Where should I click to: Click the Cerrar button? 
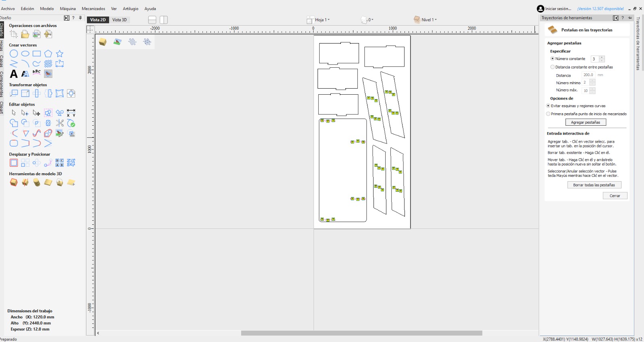[x=615, y=196]
